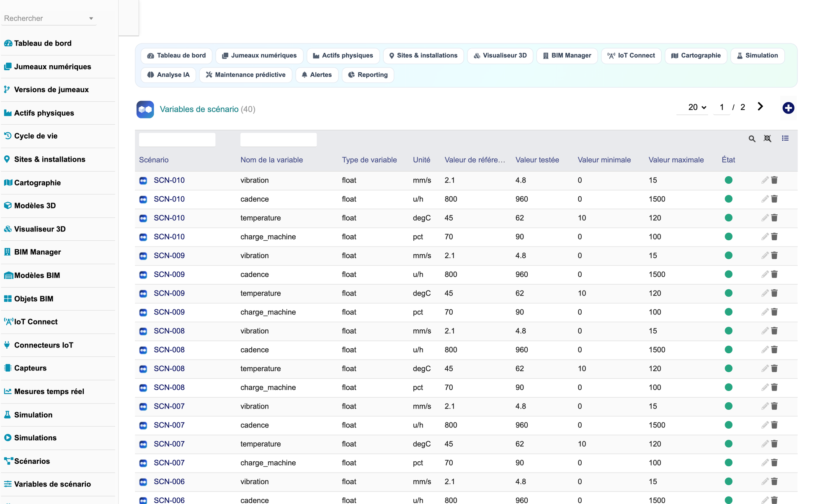Image resolution: width=815 pixels, height=504 pixels.
Task: Go to next page with right chevron
Action: 760,107
